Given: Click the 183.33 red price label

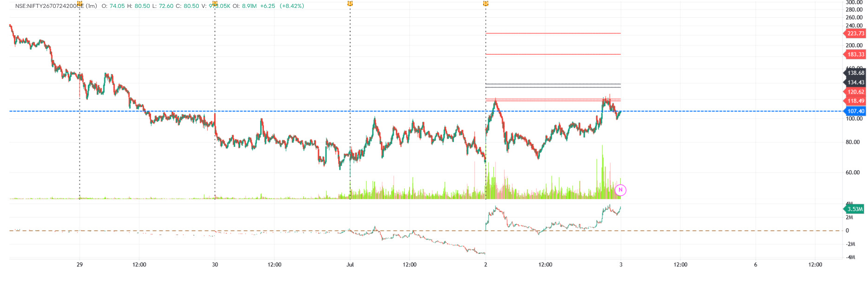Looking at the screenshot, I should tap(855, 54).
